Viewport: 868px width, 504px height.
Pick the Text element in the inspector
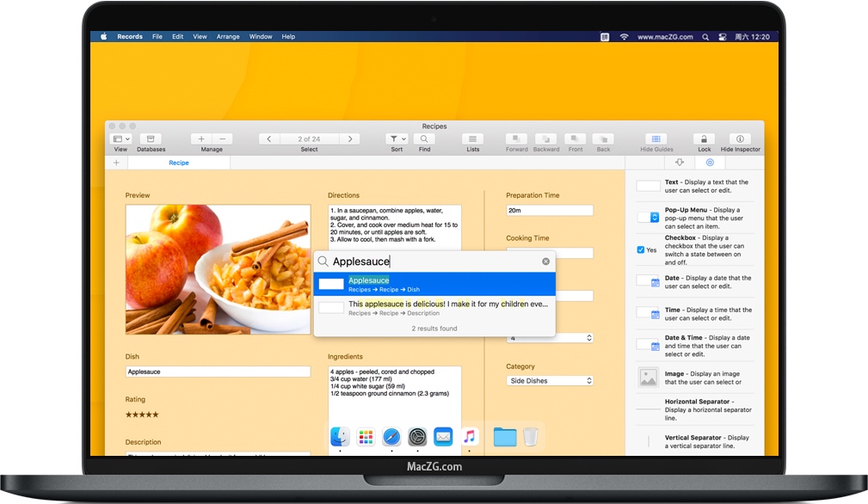[696, 186]
